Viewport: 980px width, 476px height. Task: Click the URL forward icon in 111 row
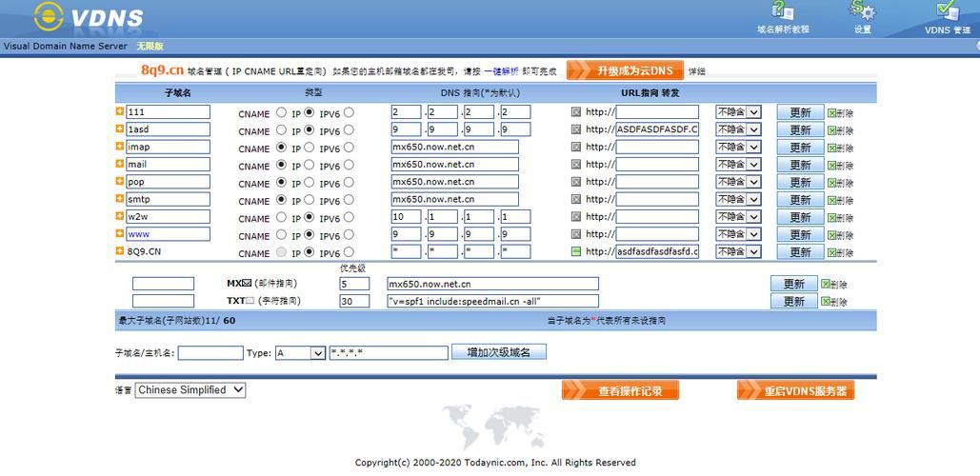pyautogui.click(x=576, y=111)
